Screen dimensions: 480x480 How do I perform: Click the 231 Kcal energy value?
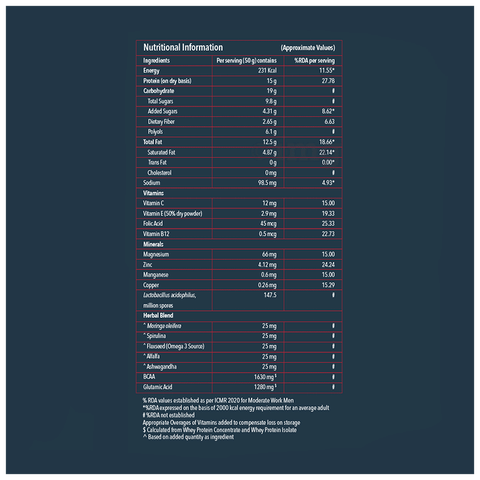click(267, 70)
